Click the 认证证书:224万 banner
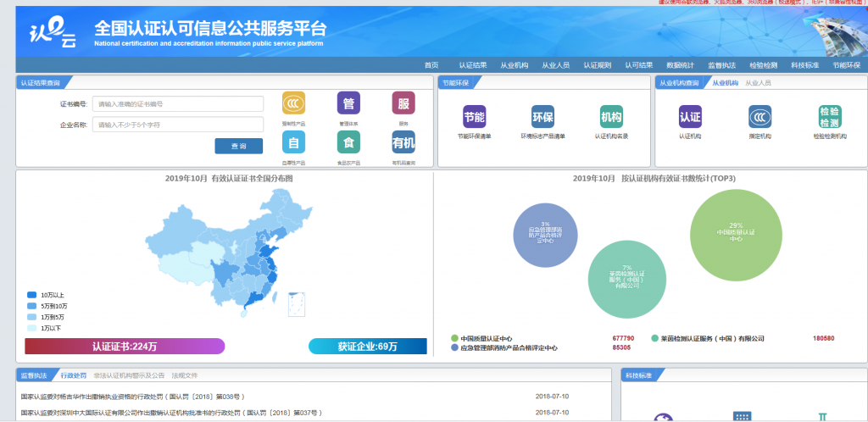This screenshot has width=868, height=422. [125, 347]
